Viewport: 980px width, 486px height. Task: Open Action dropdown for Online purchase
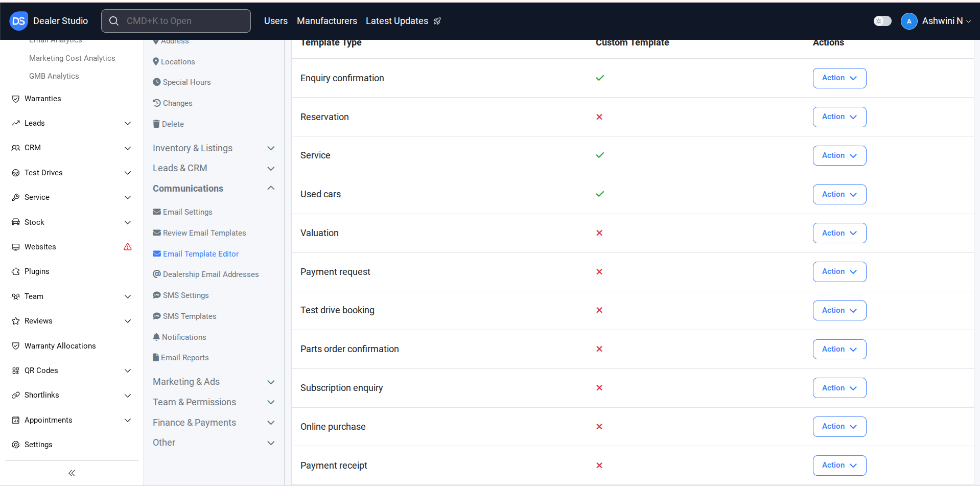pyautogui.click(x=839, y=427)
